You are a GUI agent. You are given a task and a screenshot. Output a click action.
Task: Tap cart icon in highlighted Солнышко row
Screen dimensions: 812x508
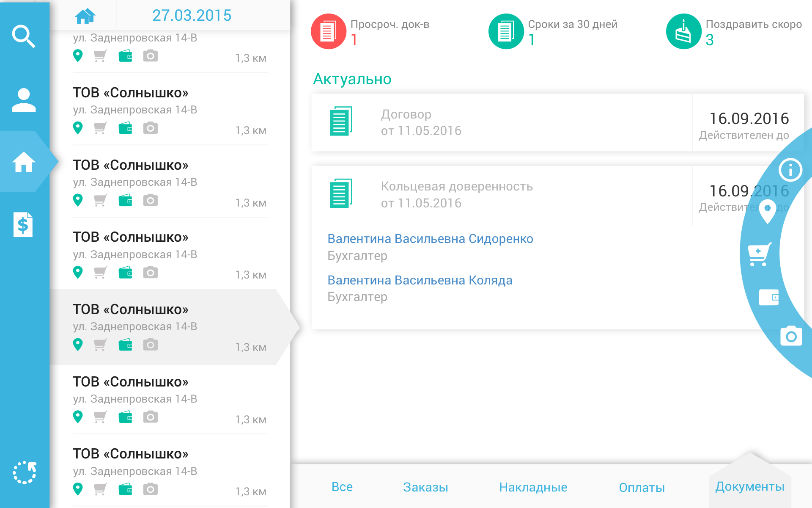[100, 345]
